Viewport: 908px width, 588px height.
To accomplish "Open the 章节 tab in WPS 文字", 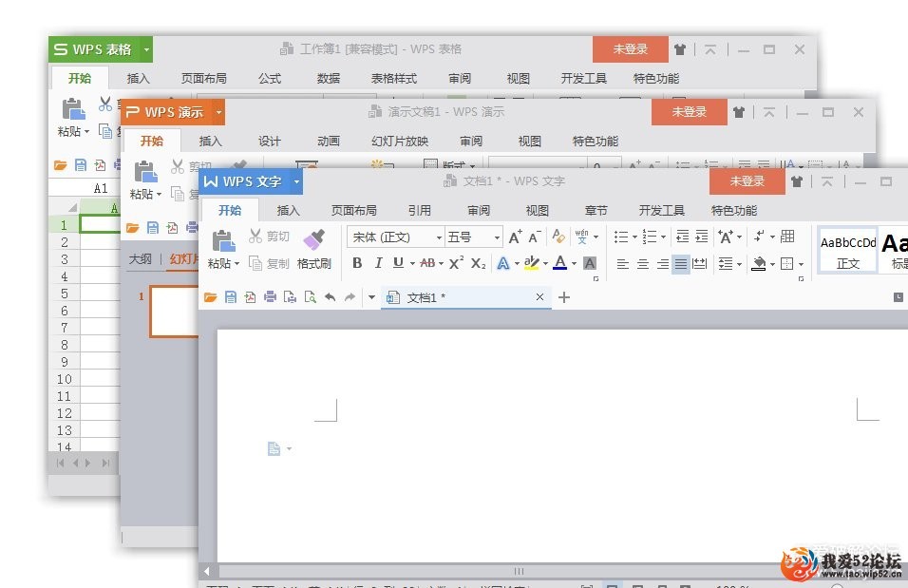I will [596, 211].
